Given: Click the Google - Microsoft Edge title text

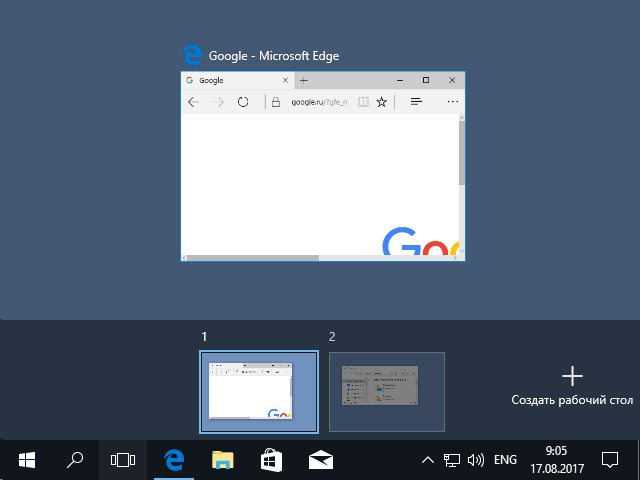Looking at the screenshot, I should (274, 56).
